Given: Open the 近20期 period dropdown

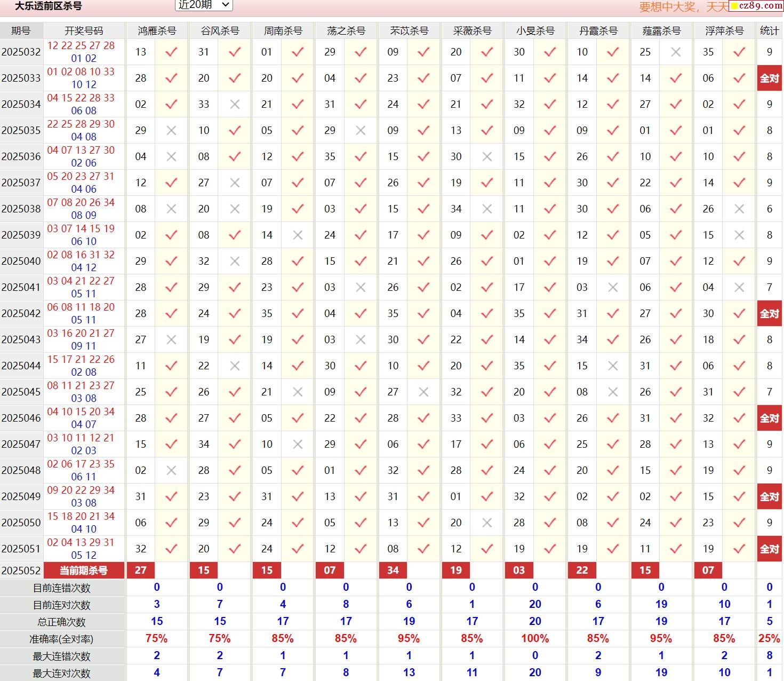Looking at the screenshot, I should click(x=204, y=5).
